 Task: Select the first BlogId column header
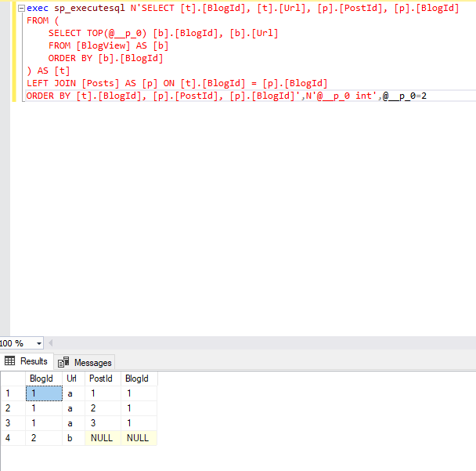[44, 379]
